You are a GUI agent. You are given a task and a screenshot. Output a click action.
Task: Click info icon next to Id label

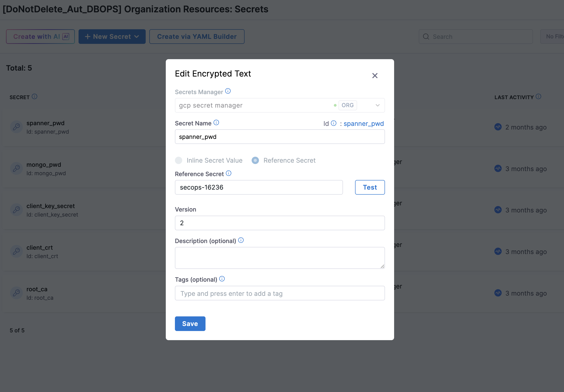[x=333, y=123]
